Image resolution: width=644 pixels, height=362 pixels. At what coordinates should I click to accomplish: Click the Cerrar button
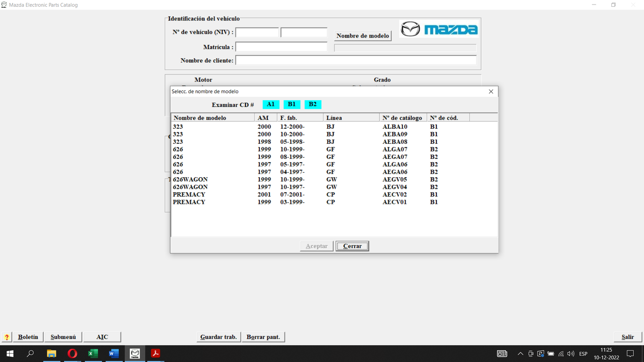[352, 246]
